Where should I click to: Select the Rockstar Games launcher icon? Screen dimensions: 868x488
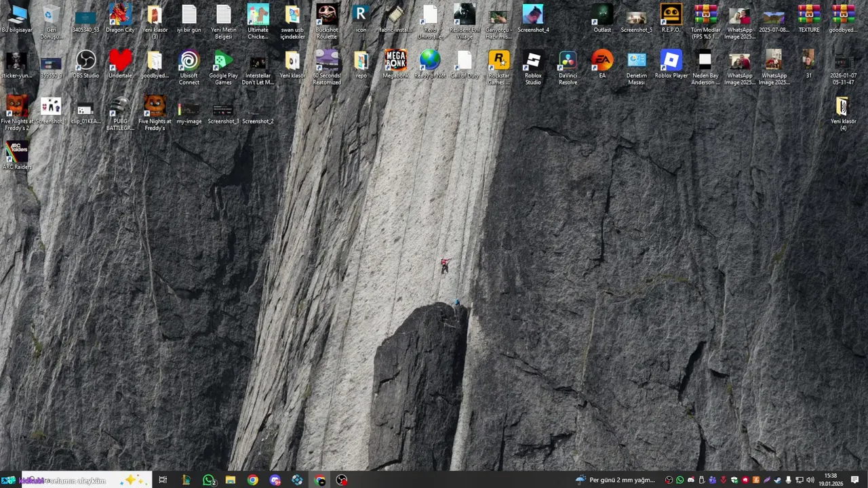pos(498,68)
